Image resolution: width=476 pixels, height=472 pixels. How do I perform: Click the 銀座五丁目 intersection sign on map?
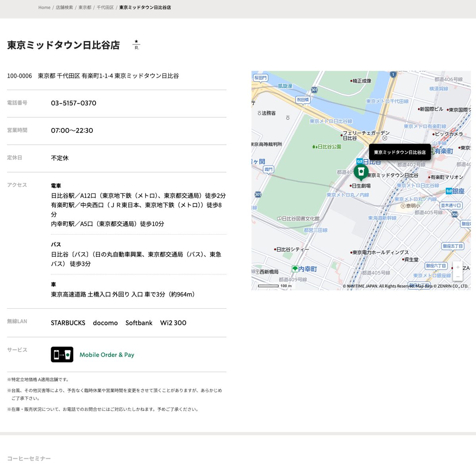coord(453,246)
